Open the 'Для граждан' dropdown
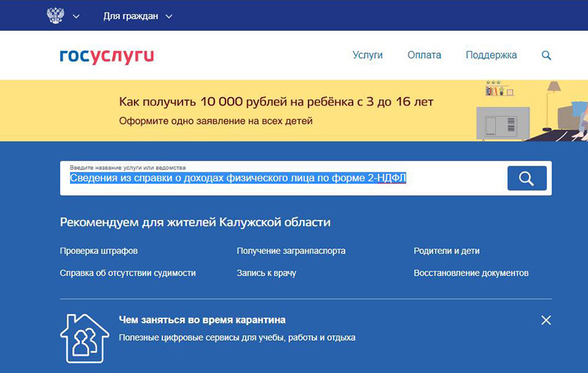 coord(137,16)
